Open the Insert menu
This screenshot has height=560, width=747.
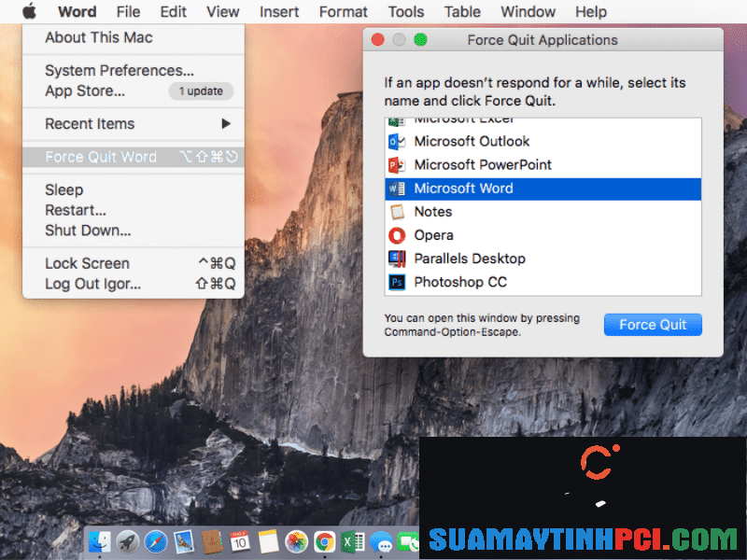pyautogui.click(x=279, y=11)
